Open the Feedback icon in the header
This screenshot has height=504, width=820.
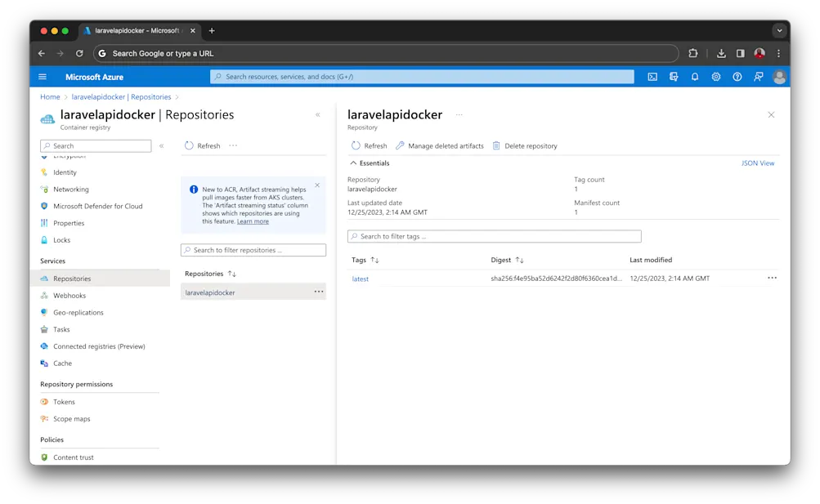tap(758, 77)
